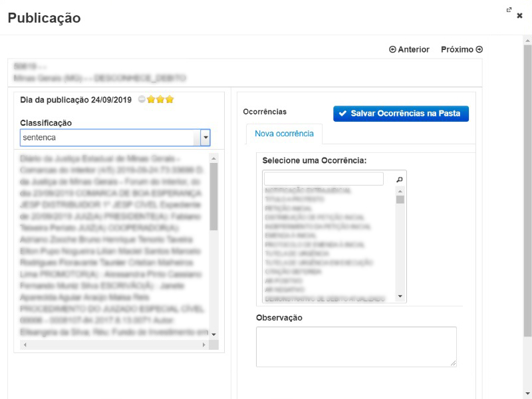
Task: Save occurrences with Salvar Ocorrências na Pasta
Action: tap(401, 114)
